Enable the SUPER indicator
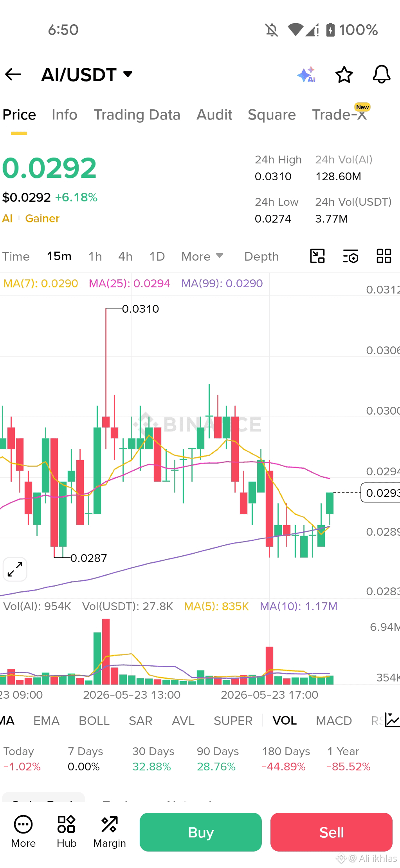Screen dimensions: 400x868 tap(233, 720)
